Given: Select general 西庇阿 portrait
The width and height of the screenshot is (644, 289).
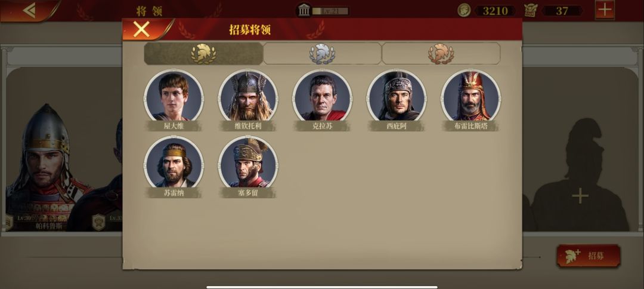Looking at the screenshot, I should pos(397,96).
